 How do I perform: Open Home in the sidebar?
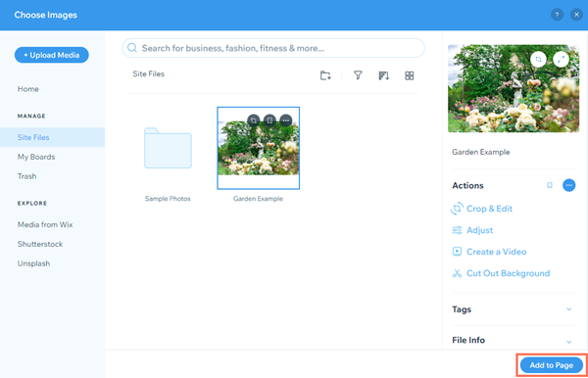coord(28,89)
